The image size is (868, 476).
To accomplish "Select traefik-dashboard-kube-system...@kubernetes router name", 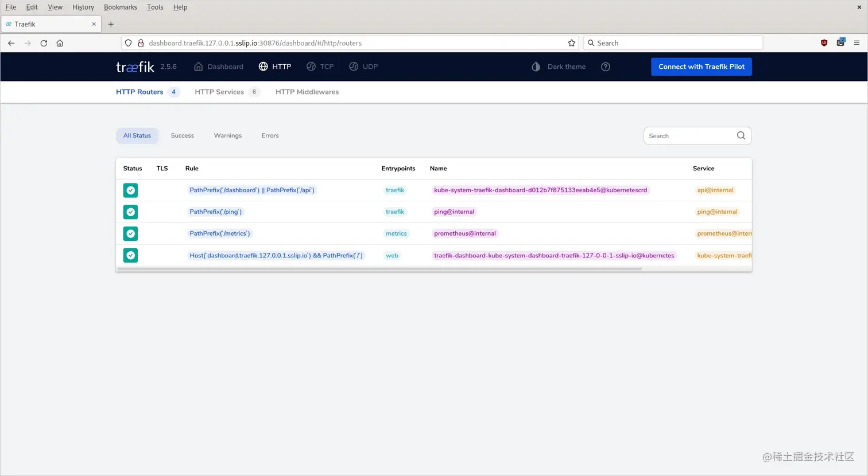I will click(554, 256).
